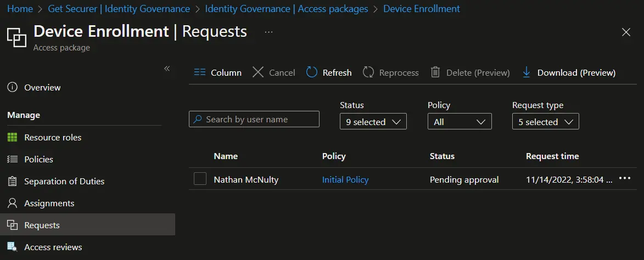
Task: Expand the Status filter dropdown
Action: point(373,122)
